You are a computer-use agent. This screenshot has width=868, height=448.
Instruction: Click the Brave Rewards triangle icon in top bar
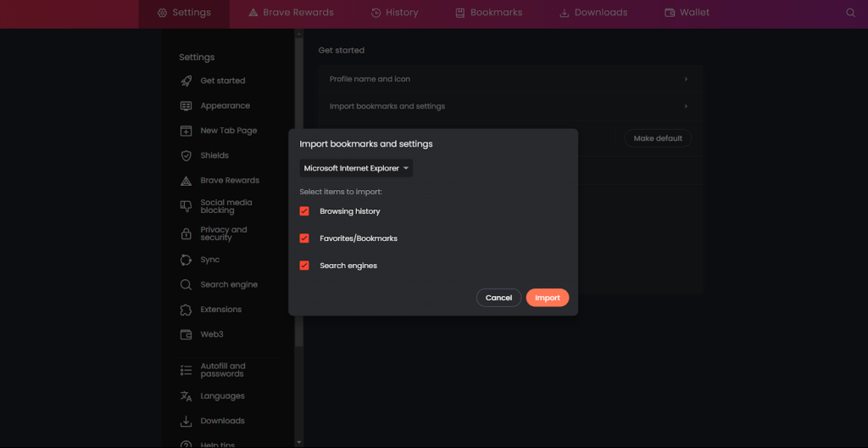point(253,13)
